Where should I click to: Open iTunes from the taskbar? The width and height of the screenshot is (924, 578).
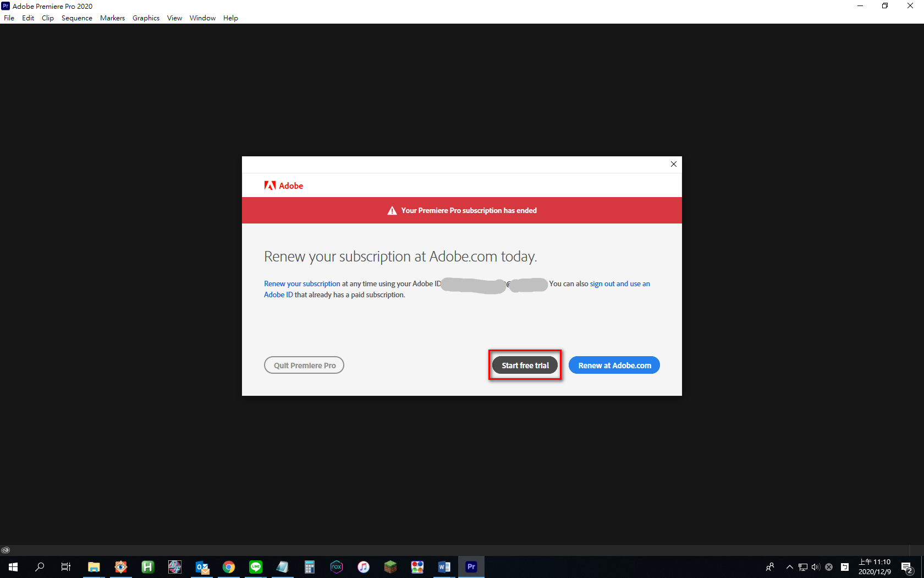363,566
